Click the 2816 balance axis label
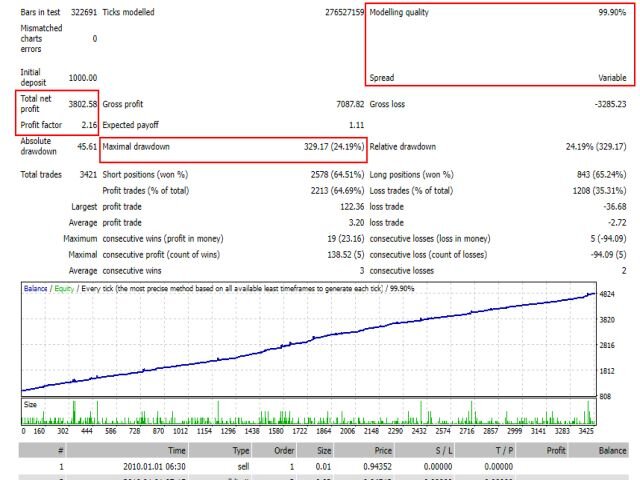Screen dimensions: 640x480 (x=607, y=345)
